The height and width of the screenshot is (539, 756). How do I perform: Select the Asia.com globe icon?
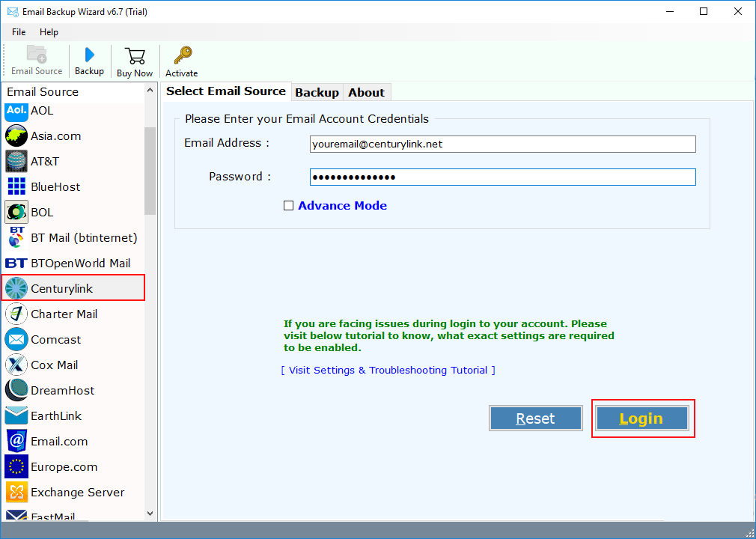coord(16,136)
